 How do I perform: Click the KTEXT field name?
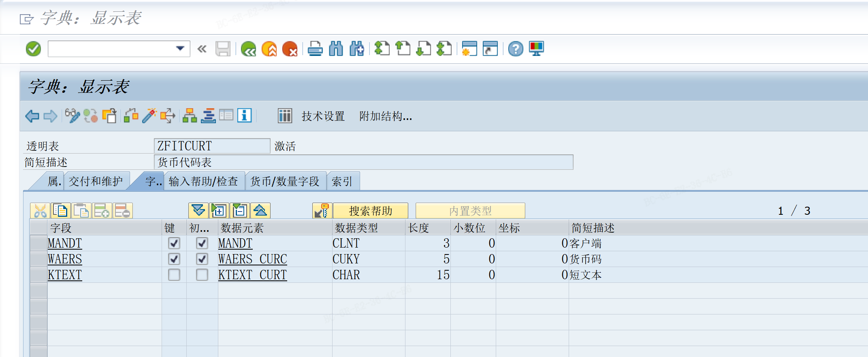click(x=65, y=275)
